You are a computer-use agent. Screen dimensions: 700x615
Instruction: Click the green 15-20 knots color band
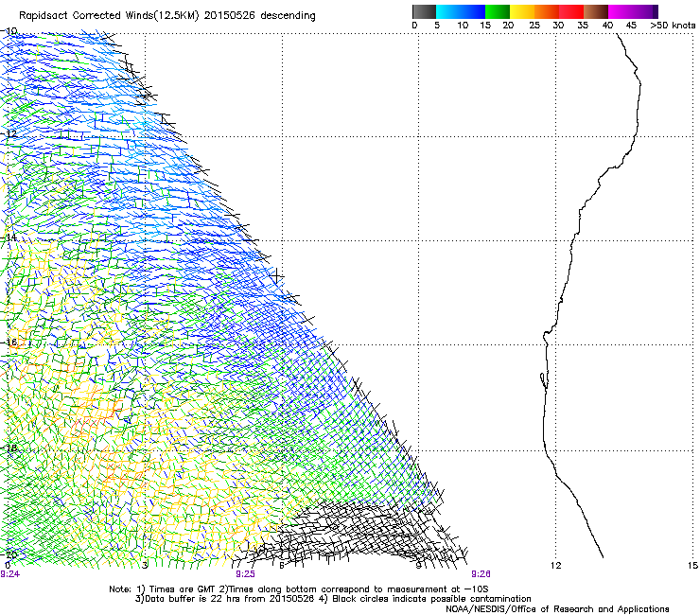coord(498,11)
